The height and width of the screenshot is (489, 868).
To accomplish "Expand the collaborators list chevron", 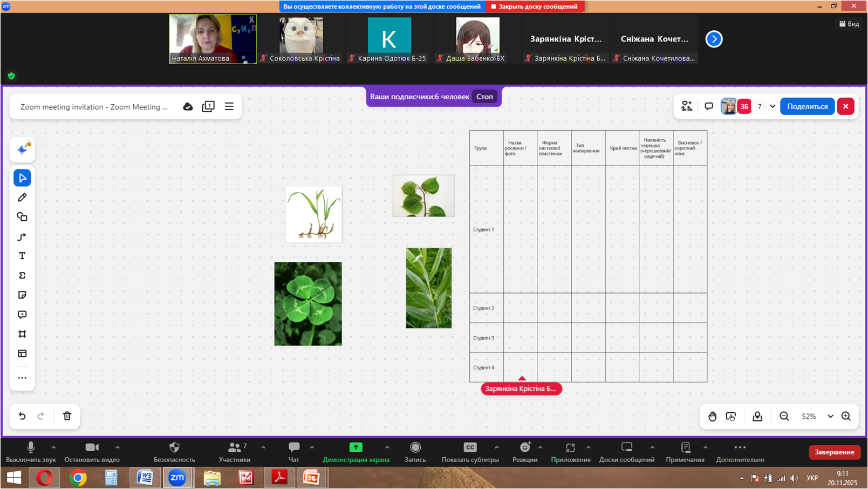I will coord(773,106).
